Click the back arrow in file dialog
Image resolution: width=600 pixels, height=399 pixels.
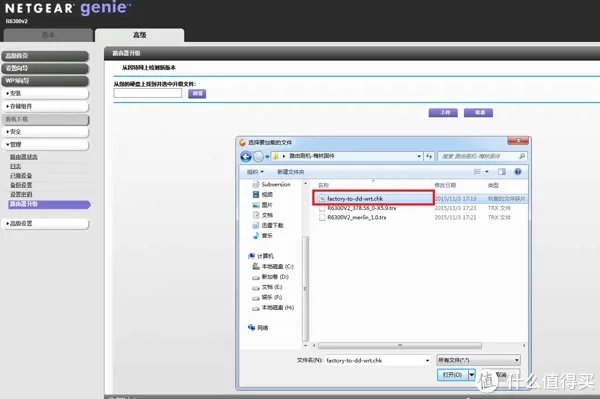click(246, 156)
